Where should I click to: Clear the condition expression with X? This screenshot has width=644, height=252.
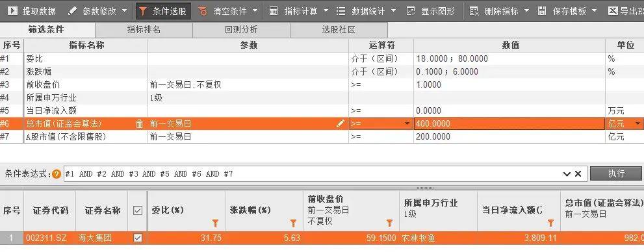click(x=578, y=174)
